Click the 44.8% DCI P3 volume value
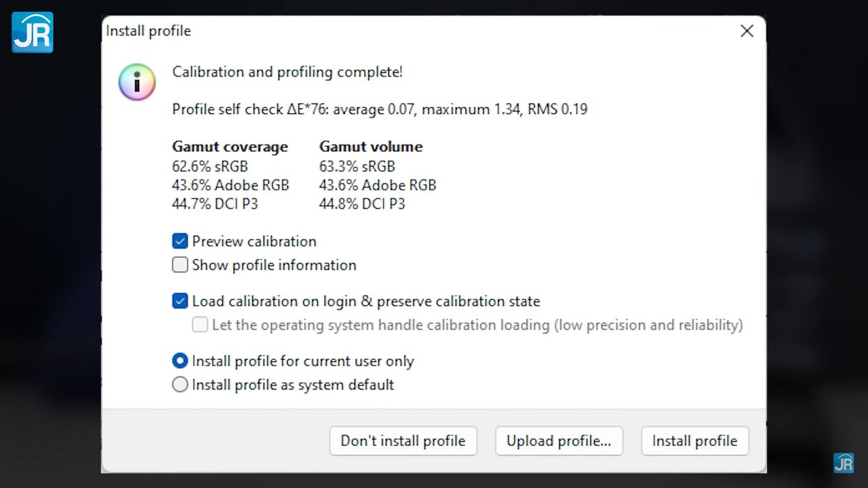The image size is (868, 488). point(362,204)
